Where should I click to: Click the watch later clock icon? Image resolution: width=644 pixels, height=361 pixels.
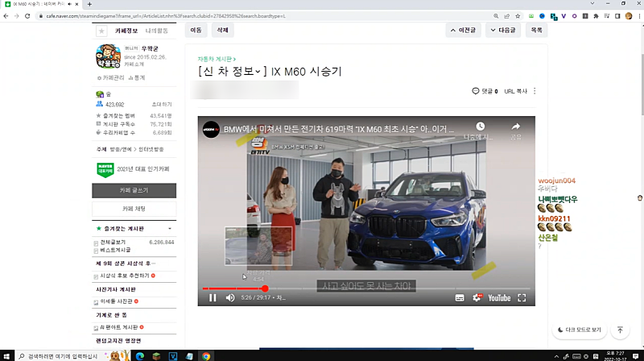point(480,127)
